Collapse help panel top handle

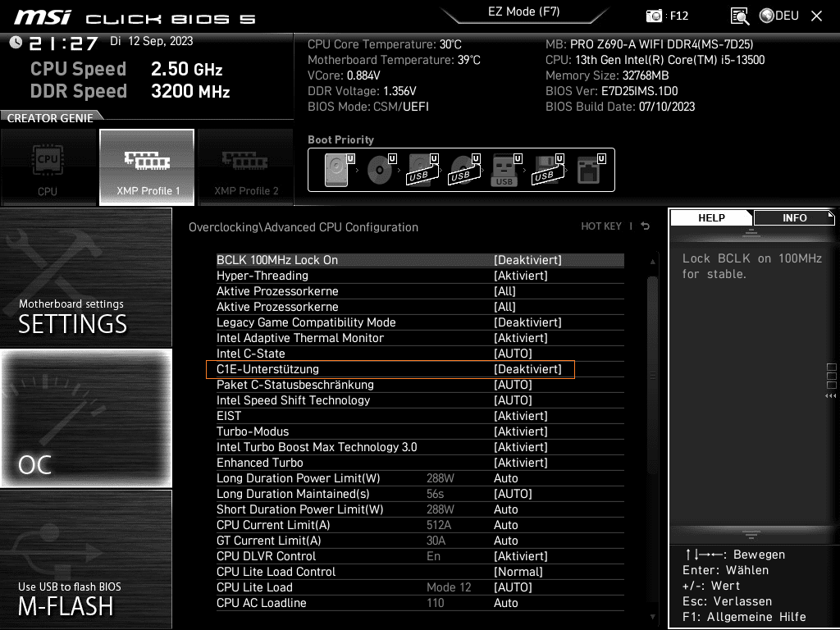point(751,232)
